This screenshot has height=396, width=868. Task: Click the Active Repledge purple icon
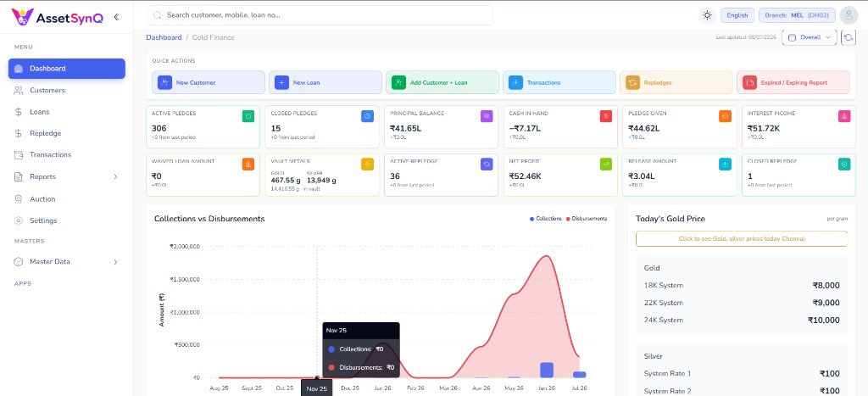pyautogui.click(x=487, y=164)
